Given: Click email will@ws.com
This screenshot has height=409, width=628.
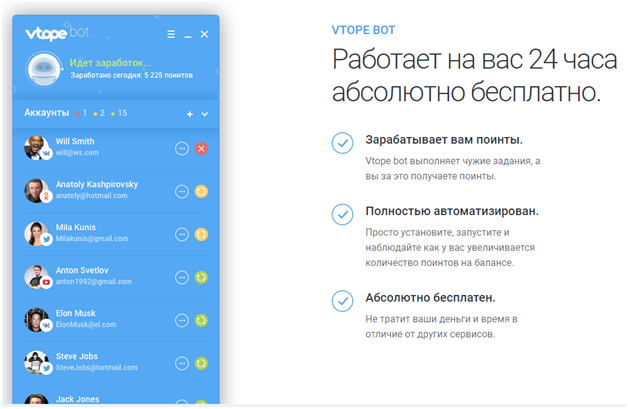Looking at the screenshot, I should (x=77, y=153).
